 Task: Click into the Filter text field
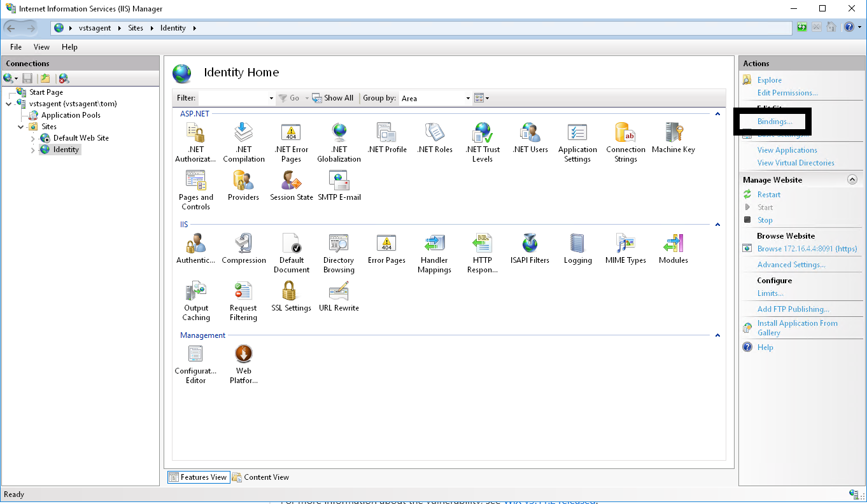click(x=233, y=98)
